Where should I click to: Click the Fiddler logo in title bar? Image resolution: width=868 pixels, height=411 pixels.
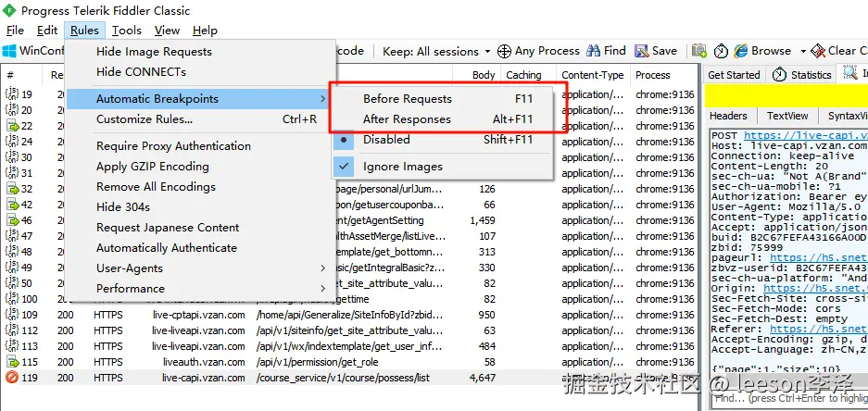[9, 10]
